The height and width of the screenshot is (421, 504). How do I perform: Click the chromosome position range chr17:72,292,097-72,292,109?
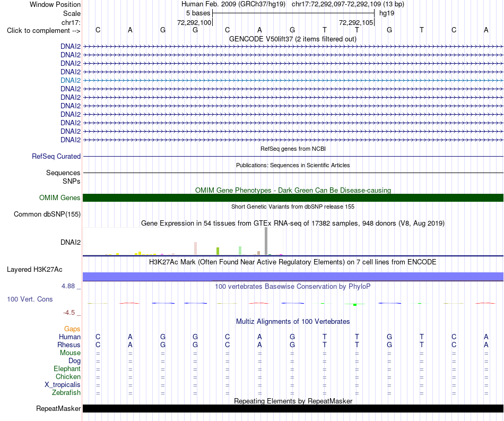(x=336, y=4)
